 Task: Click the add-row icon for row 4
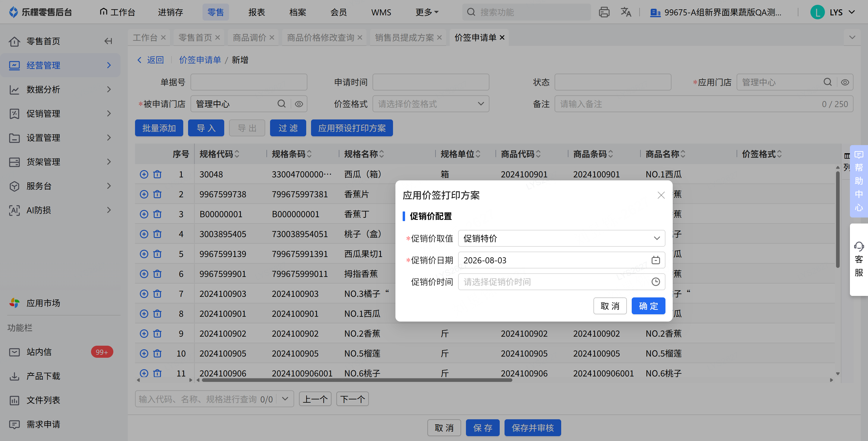tap(144, 234)
